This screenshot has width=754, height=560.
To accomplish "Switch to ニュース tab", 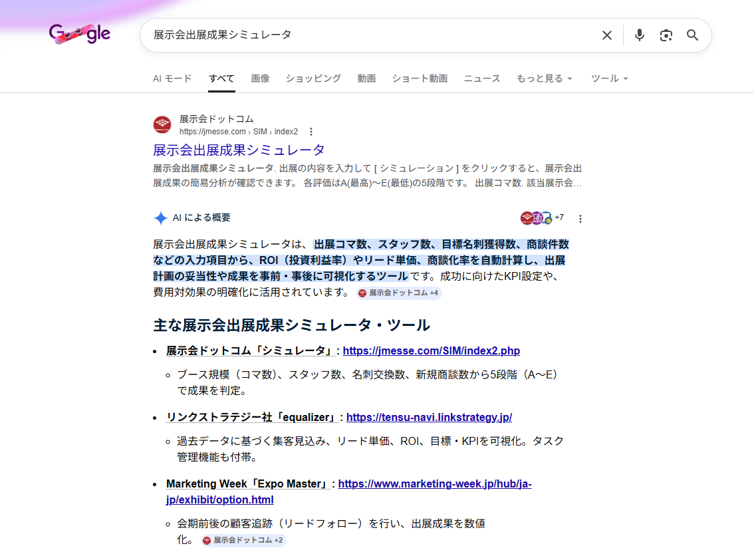I will pos(482,78).
